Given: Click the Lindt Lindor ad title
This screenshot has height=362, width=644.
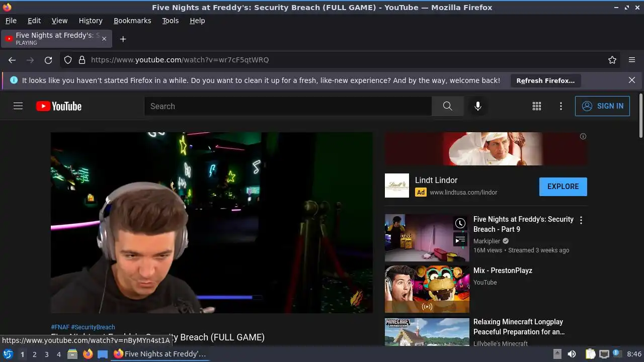Looking at the screenshot, I should click(436, 180).
